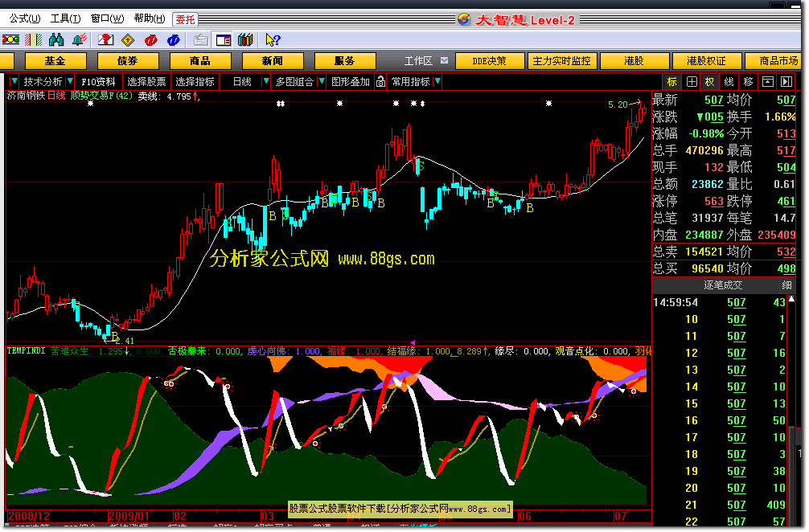Click the 选择指标 toolbar item
This screenshot has height=532, width=809.
[195, 81]
